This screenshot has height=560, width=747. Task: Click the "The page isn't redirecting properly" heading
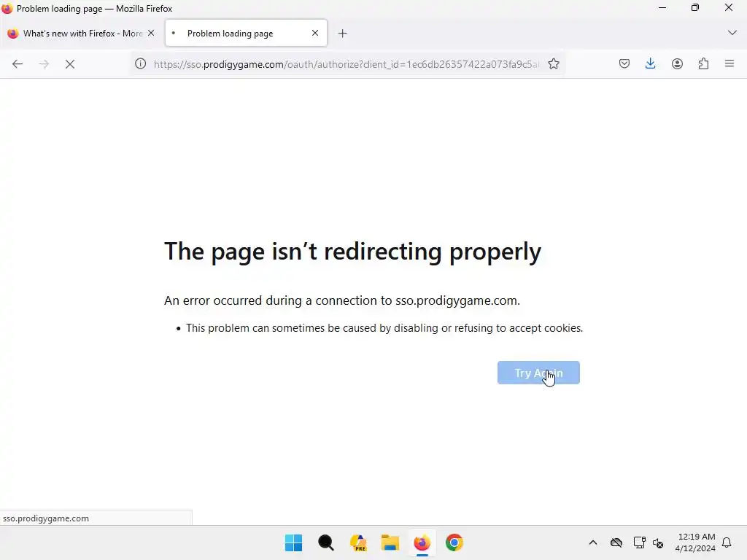pyautogui.click(x=352, y=252)
